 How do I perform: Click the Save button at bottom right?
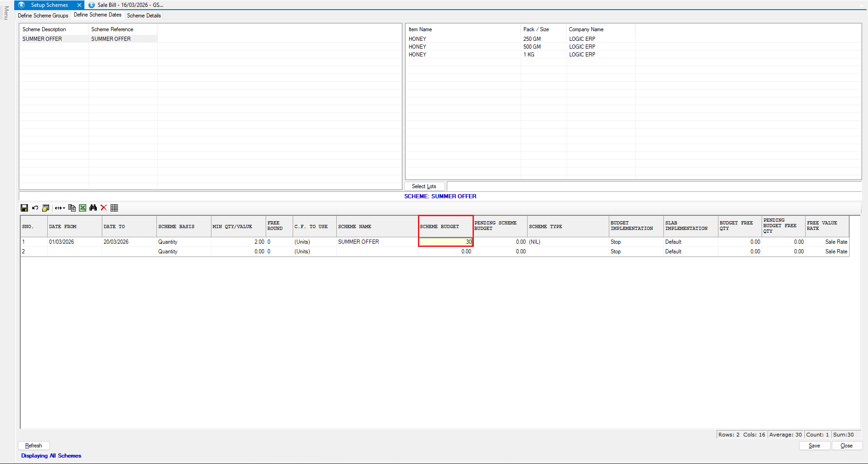click(x=814, y=446)
